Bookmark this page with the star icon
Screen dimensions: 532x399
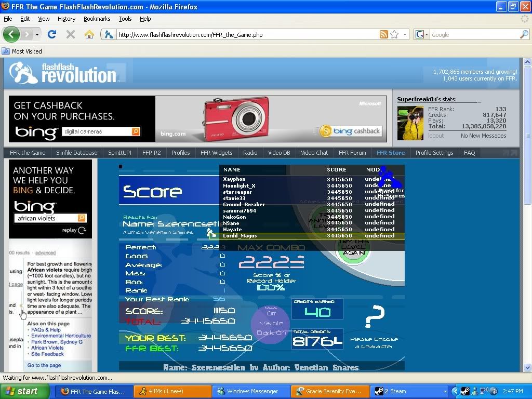[x=394, y=35]
